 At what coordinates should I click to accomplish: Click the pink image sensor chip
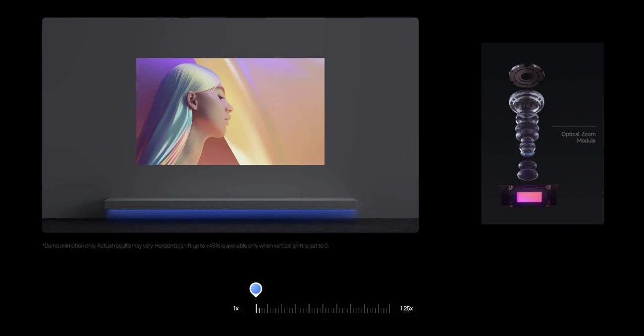[529, 197]
